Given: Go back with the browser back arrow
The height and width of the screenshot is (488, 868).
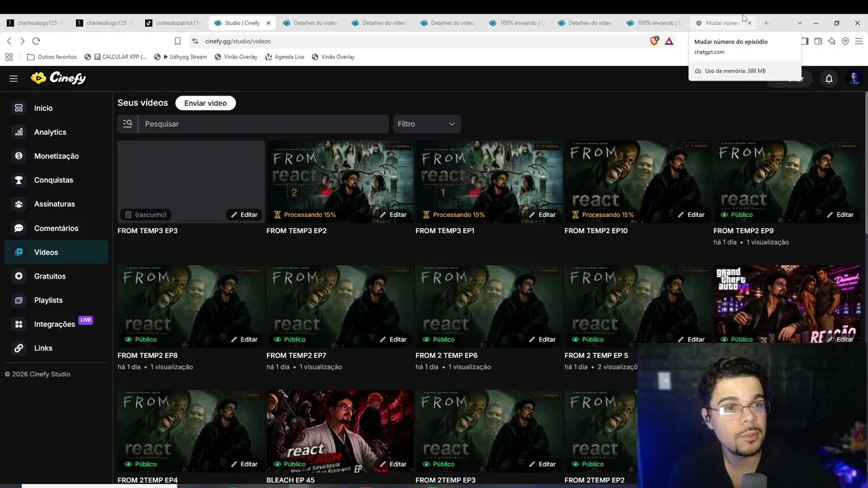Looking at the screenshot, I should click(9, 41).
